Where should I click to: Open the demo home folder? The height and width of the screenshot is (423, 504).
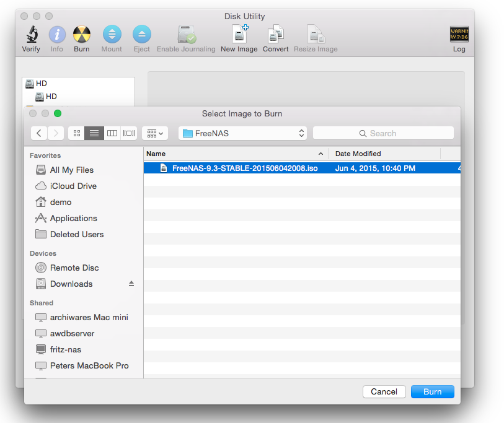[54, 202]
